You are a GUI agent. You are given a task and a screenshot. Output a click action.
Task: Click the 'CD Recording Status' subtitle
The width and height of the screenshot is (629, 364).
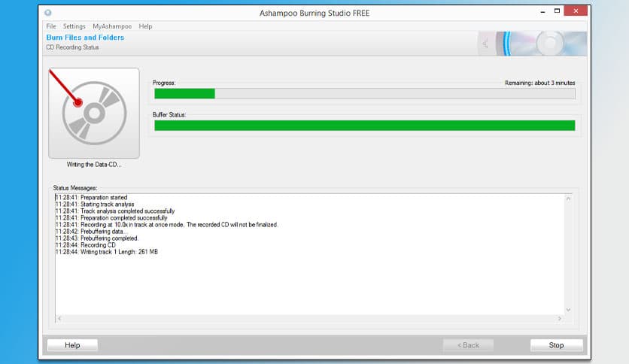click(x=72, y=47)
